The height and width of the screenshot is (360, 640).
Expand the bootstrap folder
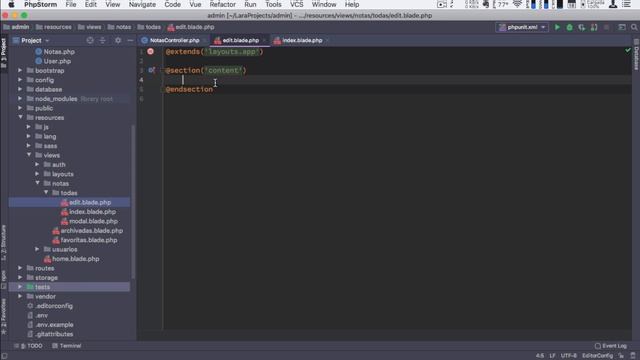point(20,71)
